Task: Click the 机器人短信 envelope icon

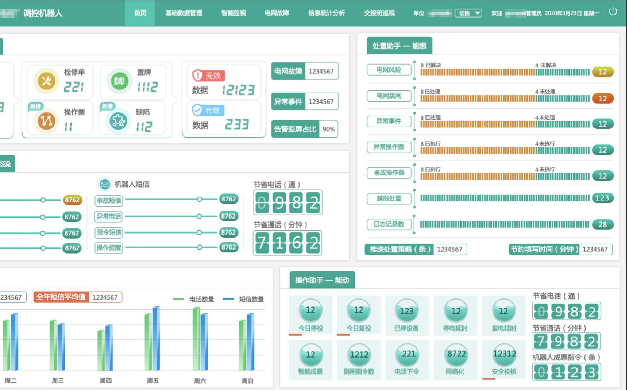Action: pos(104,184)
